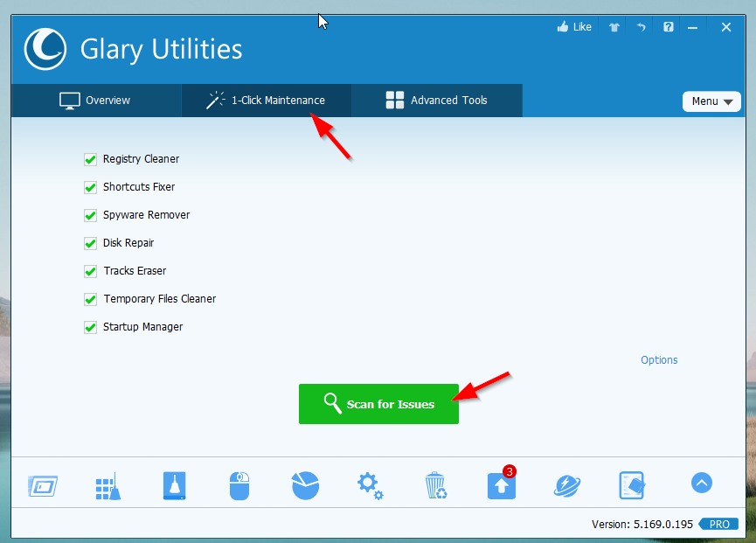Launch the Uninstall Manager trash icon

(x=436, y=485)
